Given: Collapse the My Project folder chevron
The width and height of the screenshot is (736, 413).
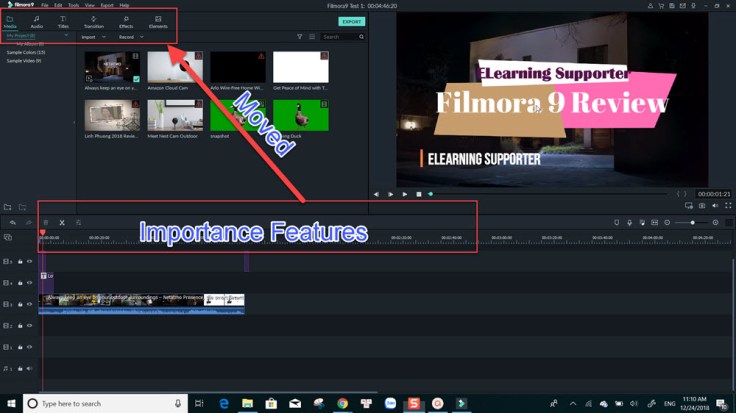Looking at the screenshot, I should [66, 35].
